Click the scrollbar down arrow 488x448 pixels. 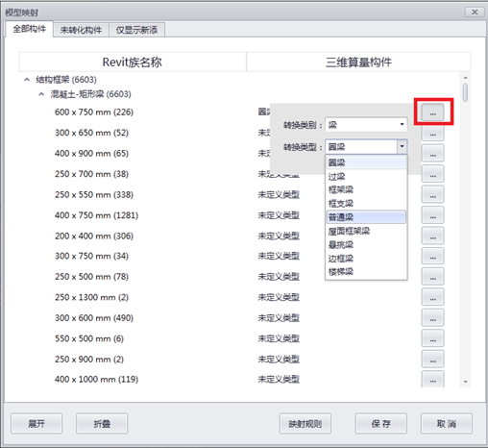(465, 382)
